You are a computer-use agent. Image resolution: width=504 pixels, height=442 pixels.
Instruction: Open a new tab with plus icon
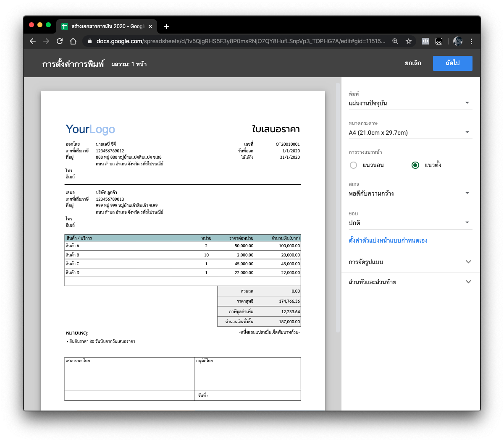(166, 26)
